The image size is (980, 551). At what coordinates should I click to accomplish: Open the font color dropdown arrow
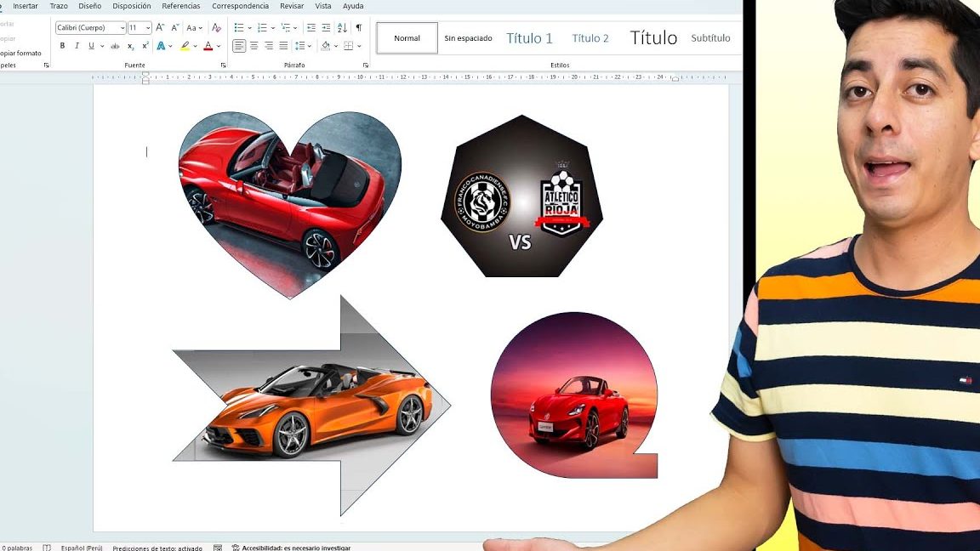[217, 45]
